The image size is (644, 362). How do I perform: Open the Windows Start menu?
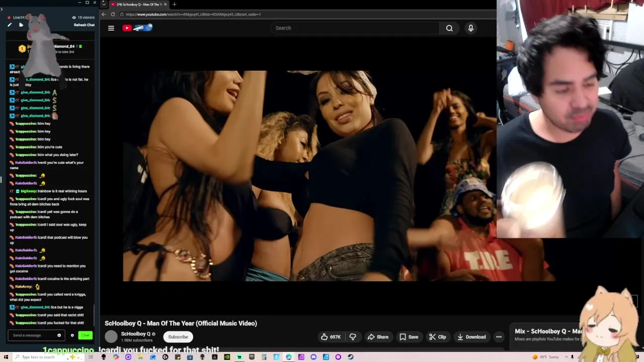click(7, 357)
